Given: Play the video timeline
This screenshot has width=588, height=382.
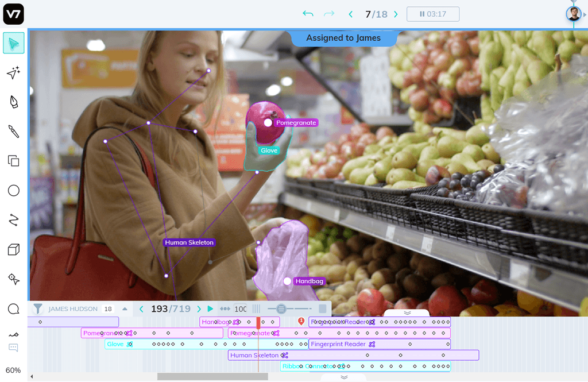Looking at the screenshot, I should click(x=210, y=308).
